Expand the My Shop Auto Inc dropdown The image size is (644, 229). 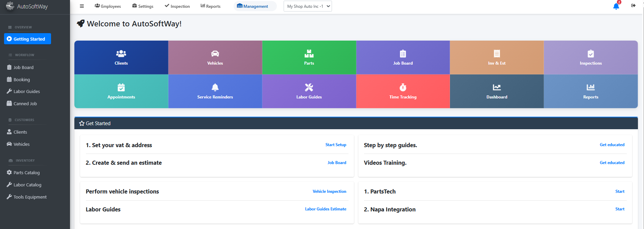[308, 6]
